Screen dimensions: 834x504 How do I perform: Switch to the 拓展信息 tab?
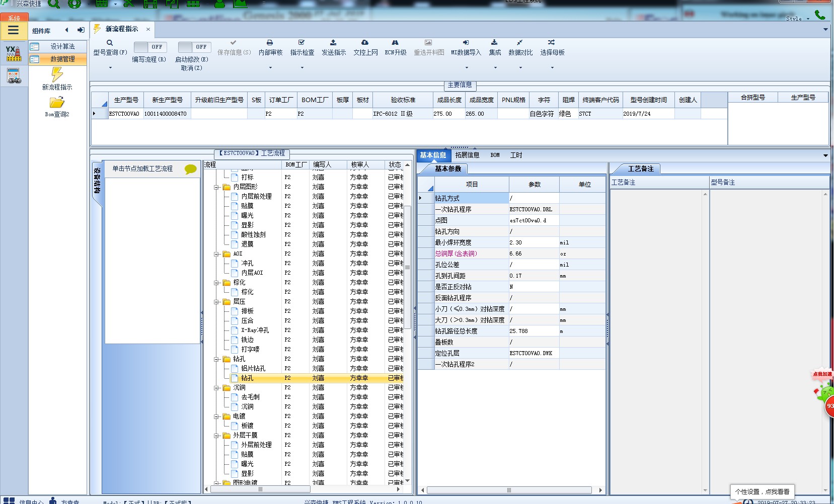467,155
